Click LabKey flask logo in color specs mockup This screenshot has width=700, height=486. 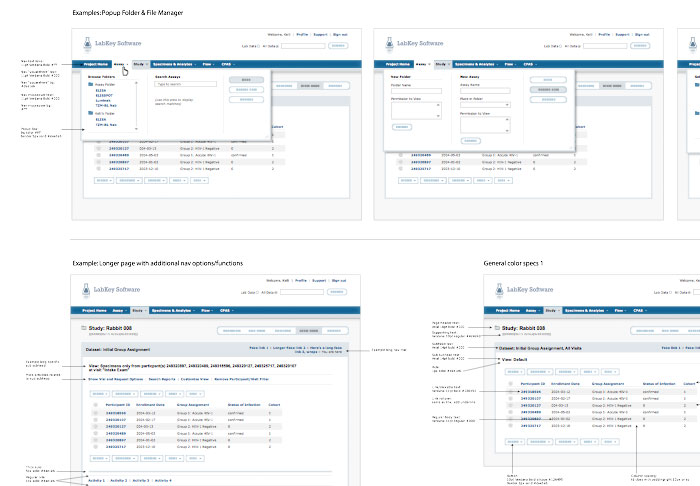click(499, 290)
